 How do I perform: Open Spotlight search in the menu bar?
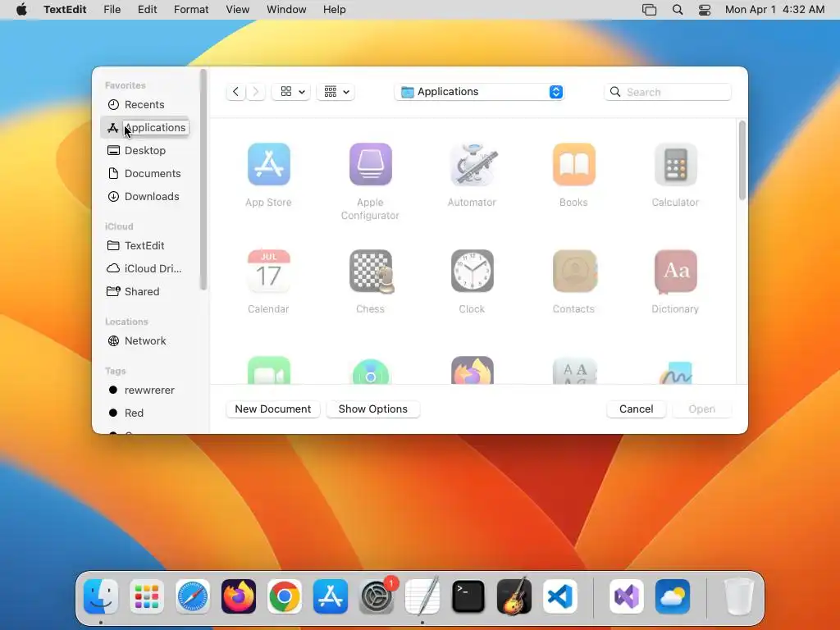[678, 10]
